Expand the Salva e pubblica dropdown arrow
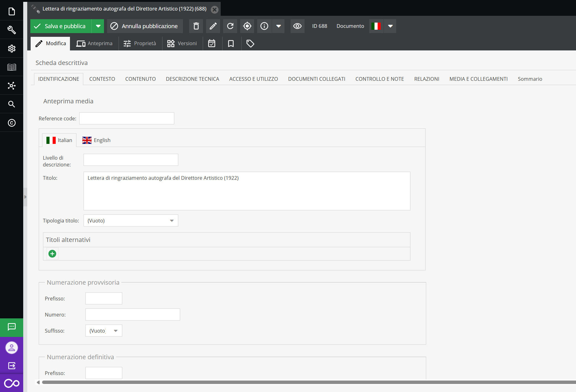576x392 pixels. [x=98, y=26]
